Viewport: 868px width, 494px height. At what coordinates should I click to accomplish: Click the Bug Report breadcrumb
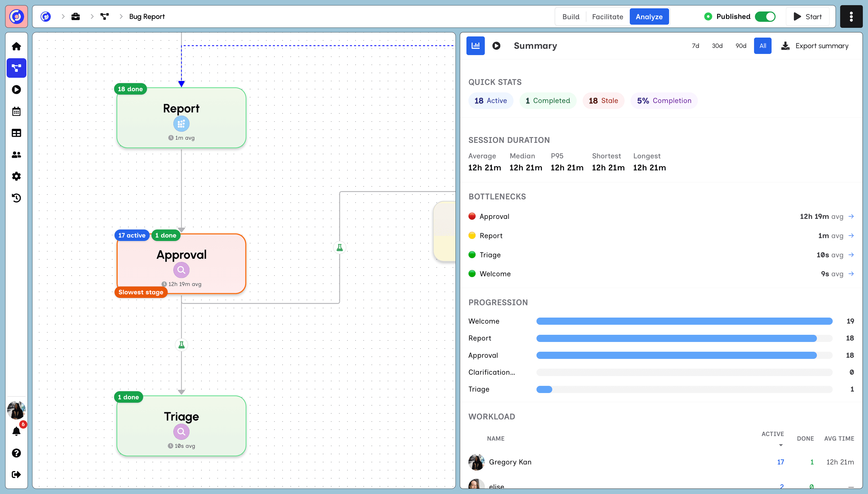[x=147, y=17]
